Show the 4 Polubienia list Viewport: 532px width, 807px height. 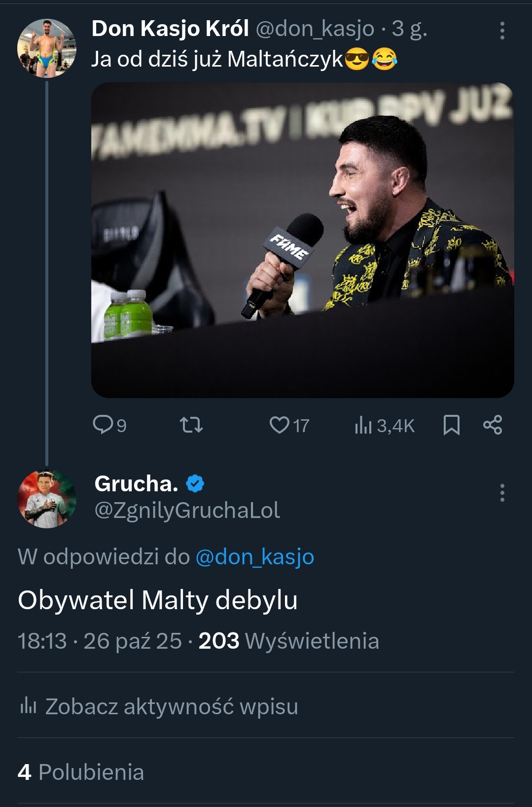[81, 772]
